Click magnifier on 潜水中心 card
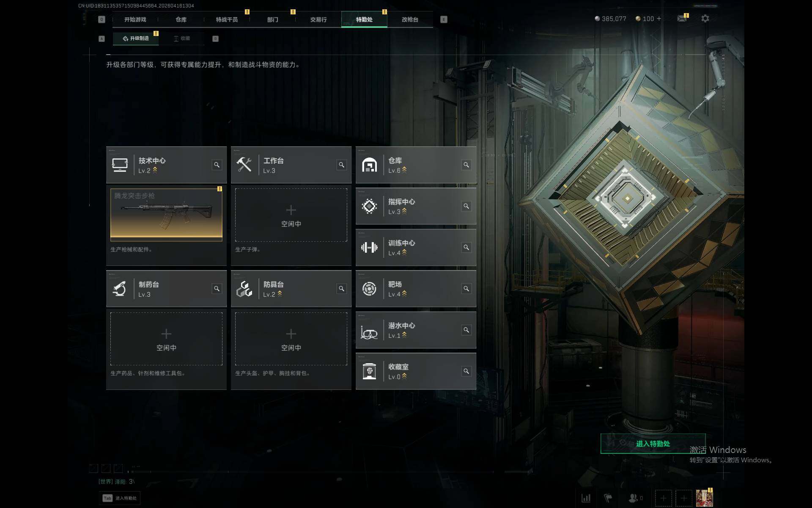812x508 pixels. 466,330
